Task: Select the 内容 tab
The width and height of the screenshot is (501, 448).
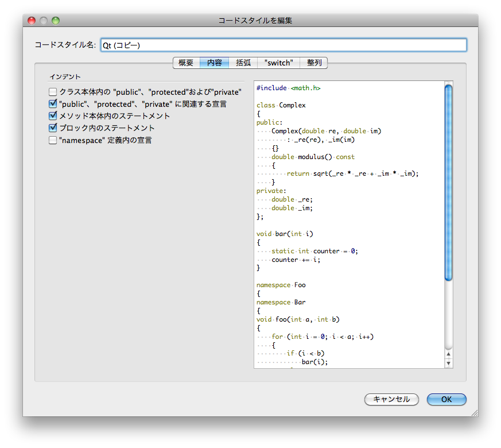Action: point(215,63)
